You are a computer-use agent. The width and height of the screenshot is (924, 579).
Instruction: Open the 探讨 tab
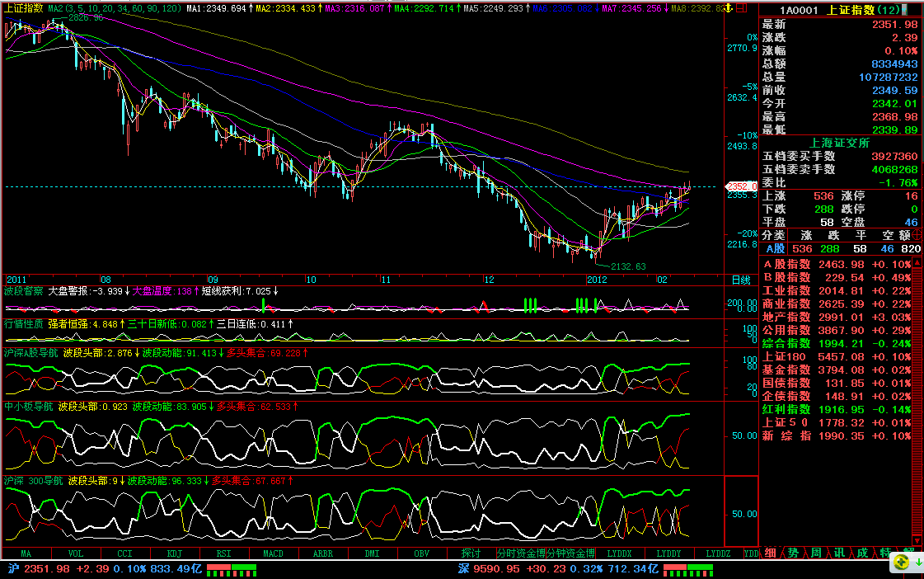point(471,553)
